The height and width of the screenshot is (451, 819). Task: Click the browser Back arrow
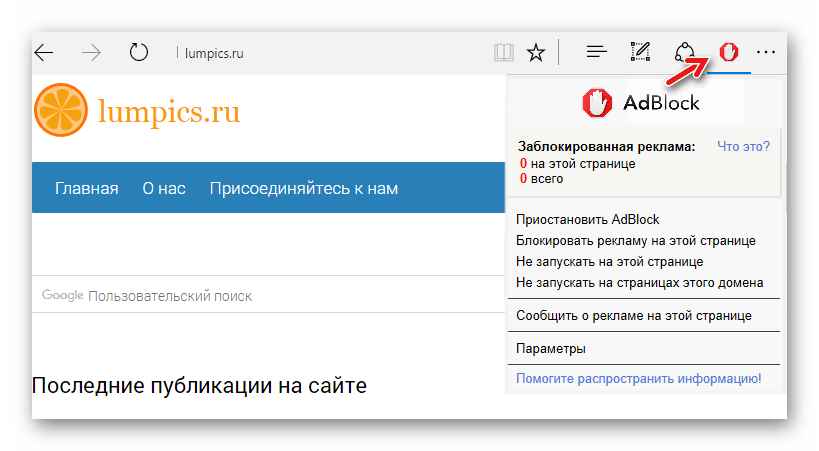[x=45, y=53]
